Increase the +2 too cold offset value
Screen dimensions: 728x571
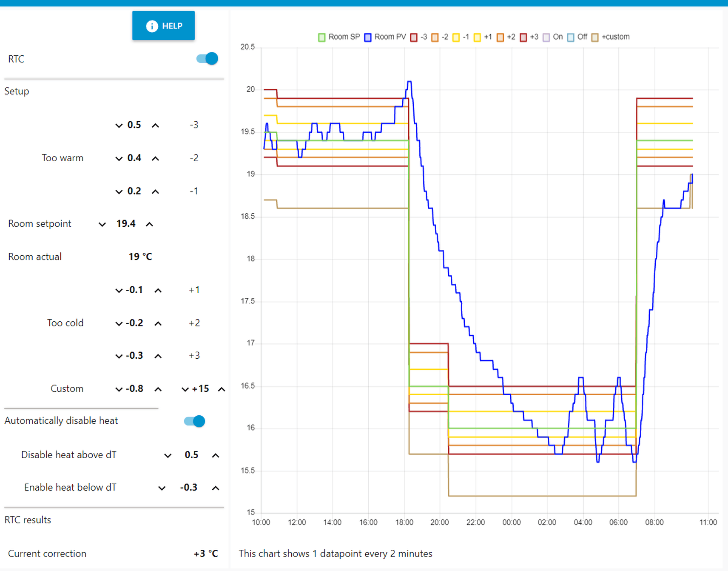pos(158,324)
